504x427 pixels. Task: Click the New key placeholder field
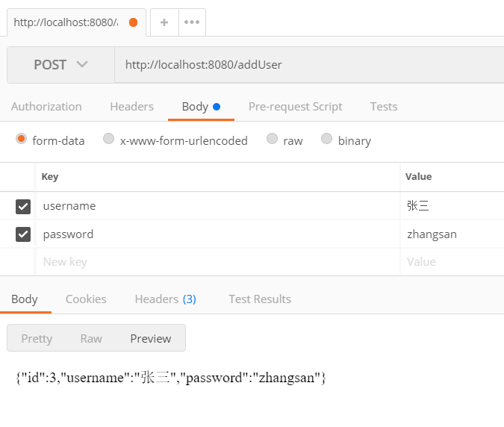point(217,262)
